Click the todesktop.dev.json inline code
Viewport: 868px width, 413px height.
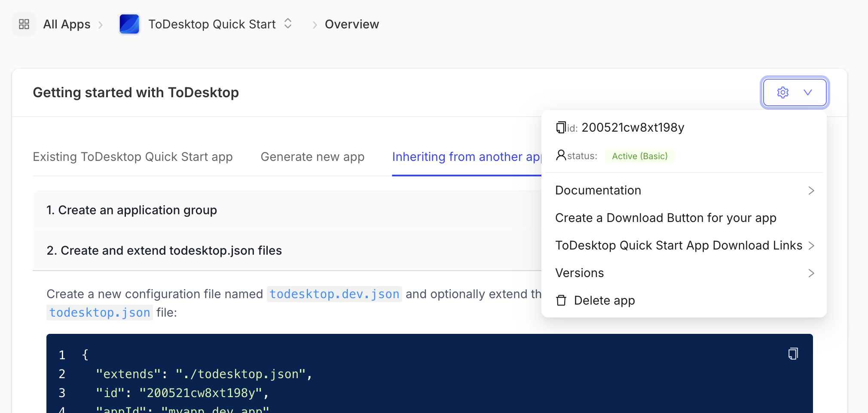click(334, 294)
